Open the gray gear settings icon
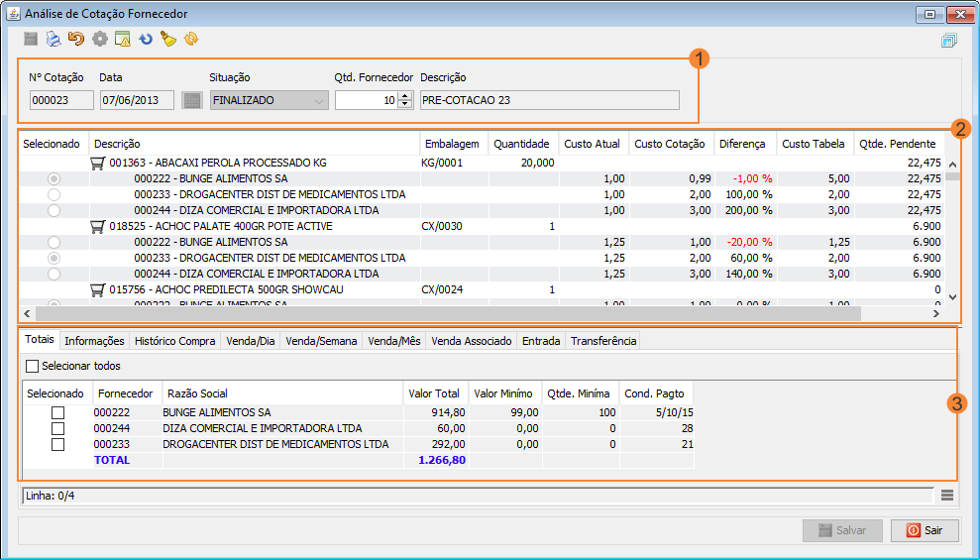This screenshot has width=980, height=560. (x=100, y=39)
